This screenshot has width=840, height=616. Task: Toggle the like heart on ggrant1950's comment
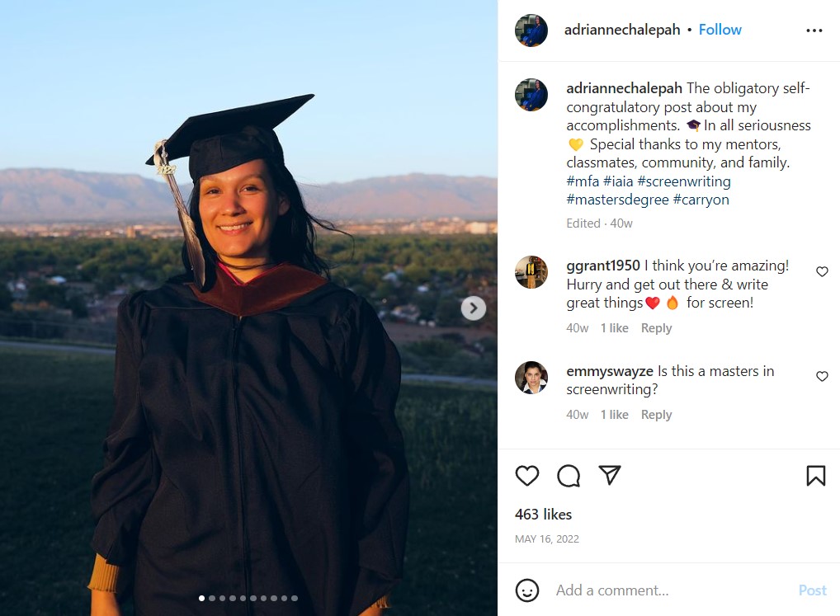[x=822, y=271]
